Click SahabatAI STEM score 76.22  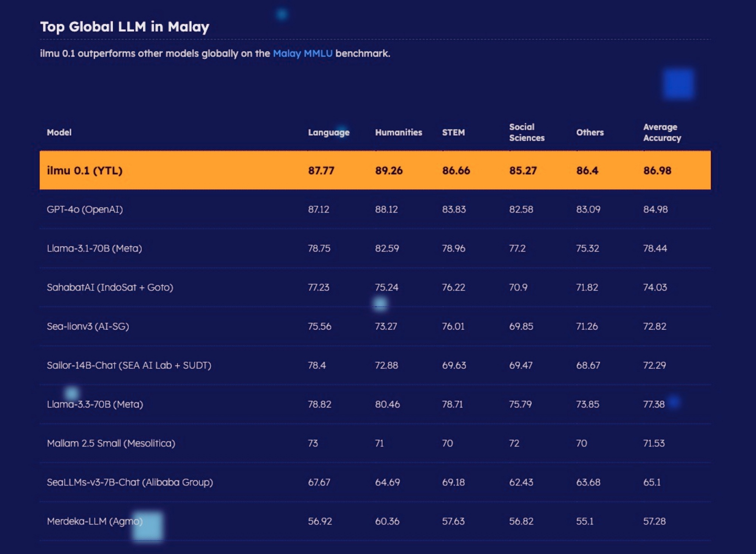coord(454,287)
